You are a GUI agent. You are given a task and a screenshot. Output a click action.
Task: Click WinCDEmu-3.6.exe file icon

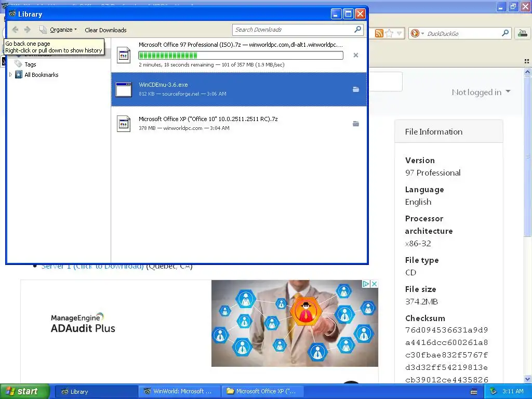click(x=124, y=89)
